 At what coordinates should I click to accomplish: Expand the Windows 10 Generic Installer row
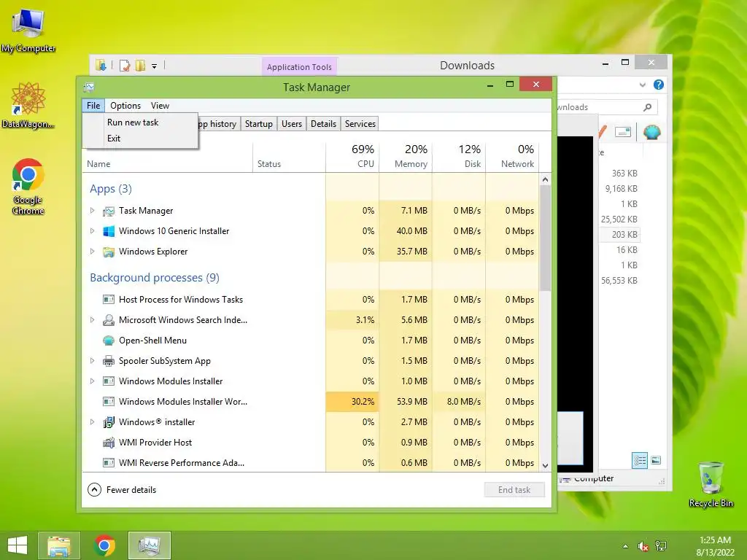coord(93,231)
